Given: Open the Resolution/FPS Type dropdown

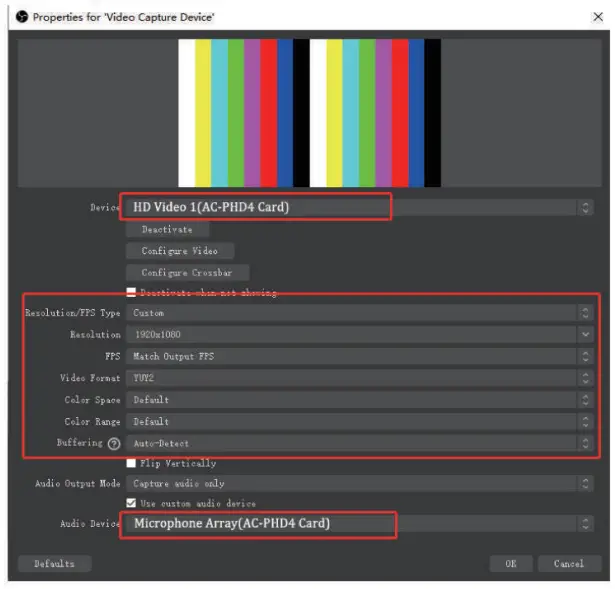Looking at the screenshot, I should pyautogui.click(x=360, y=313).
